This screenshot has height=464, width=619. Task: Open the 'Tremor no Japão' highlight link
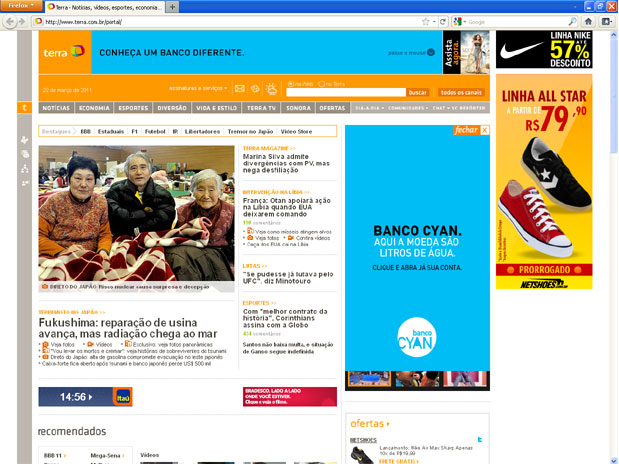pos(250,131)
